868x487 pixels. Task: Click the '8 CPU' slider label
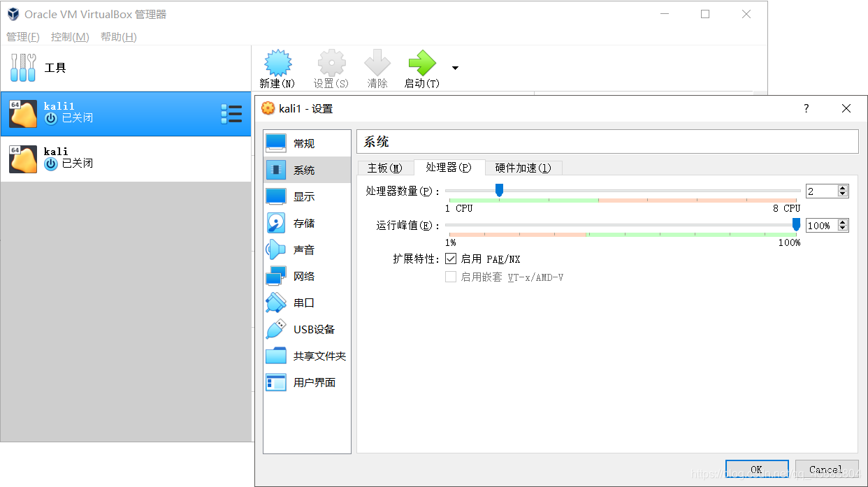pos(787,208)
